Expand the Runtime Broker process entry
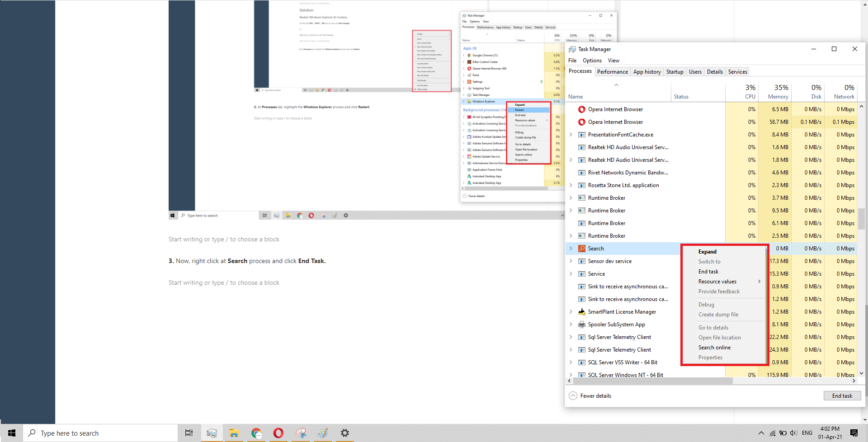Image resolution: width=868 pixels, height=442 pixels. click(571, 197)
